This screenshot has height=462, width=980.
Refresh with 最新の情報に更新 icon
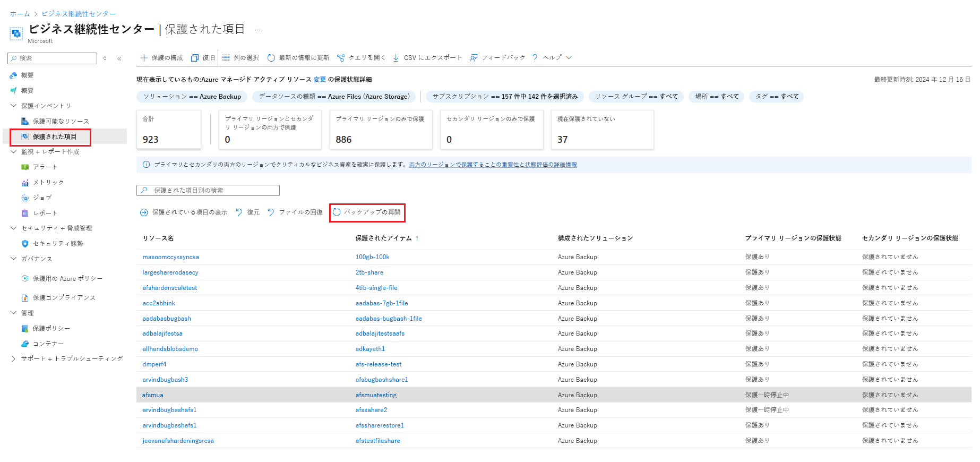[271, 58]
